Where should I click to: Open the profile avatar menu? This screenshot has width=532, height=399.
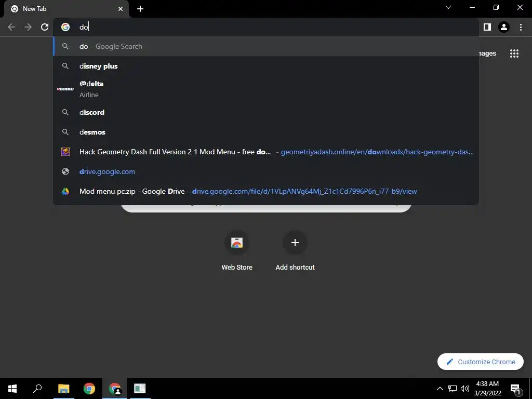pyautogui.click(x=504, y=27)
